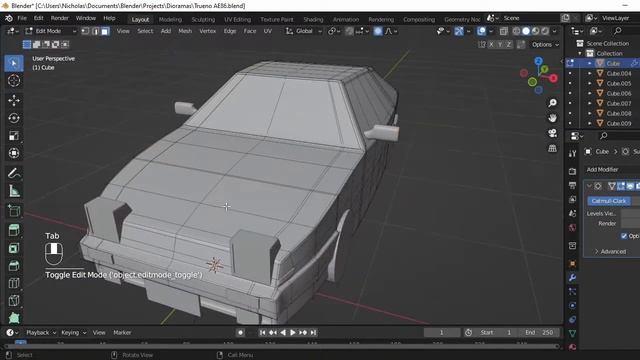
Task: Select the Poly Build tool
Action: pyautogui.click(x=14, y=318)
